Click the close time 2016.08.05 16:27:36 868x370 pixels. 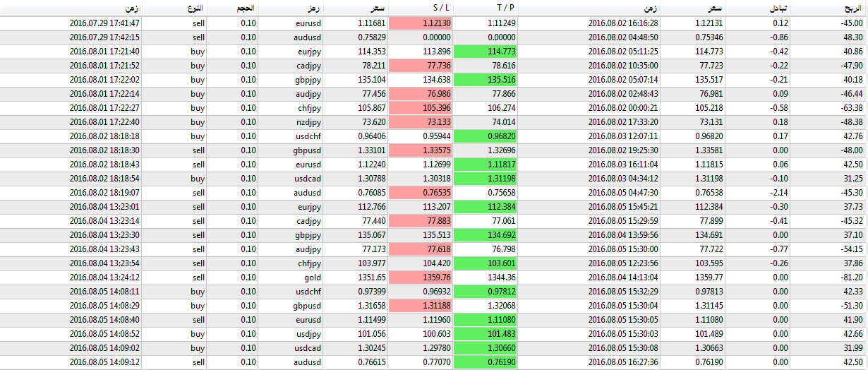point(623,362)
